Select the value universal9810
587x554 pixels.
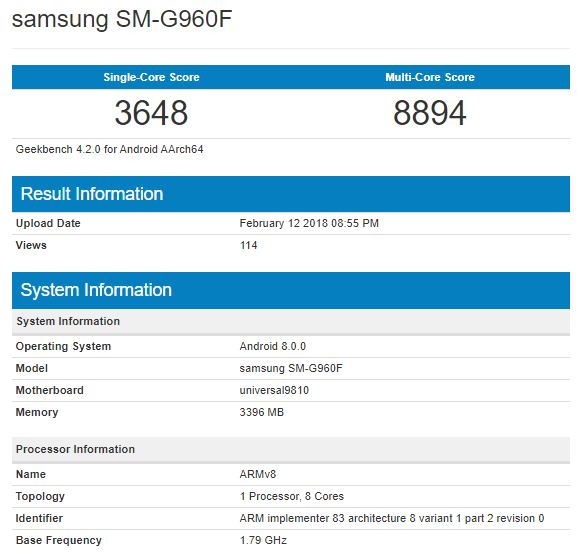click(274, 390)
